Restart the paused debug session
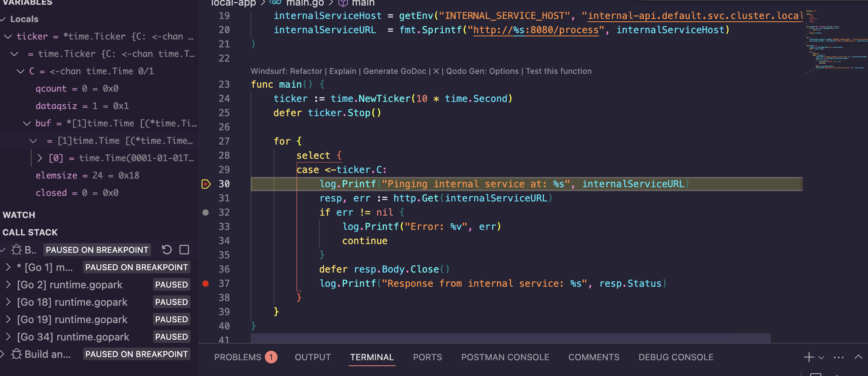Viewport: 868px width, 376px height. 167,250
